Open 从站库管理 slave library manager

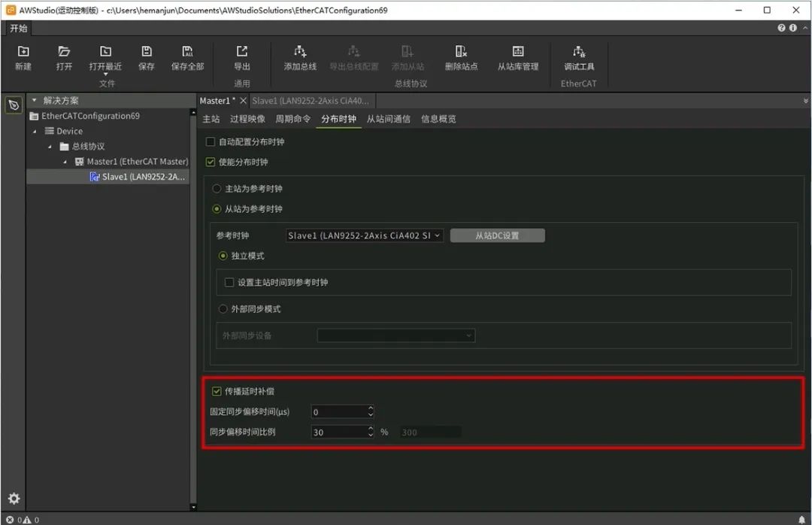(x=518, y=52)
